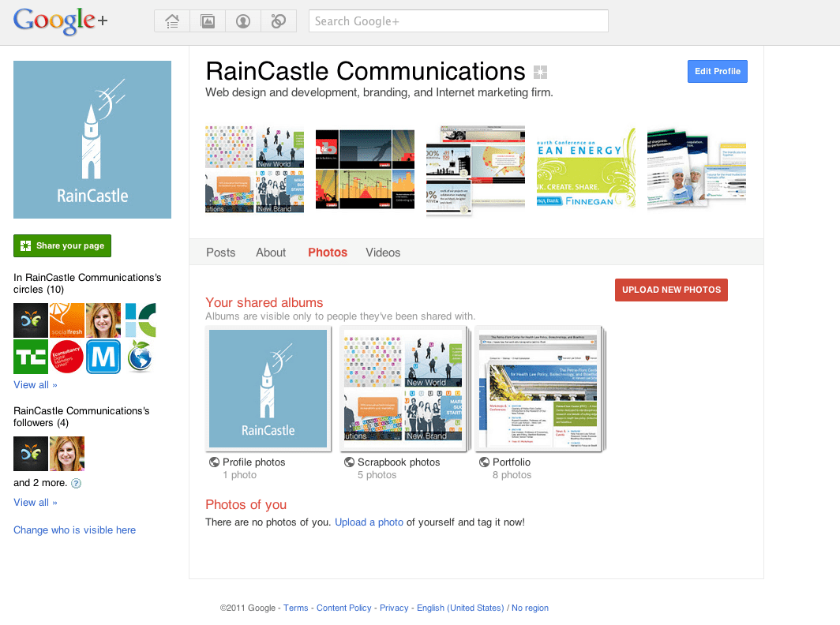Click the Scrapbook photos album title

point(399,462)
